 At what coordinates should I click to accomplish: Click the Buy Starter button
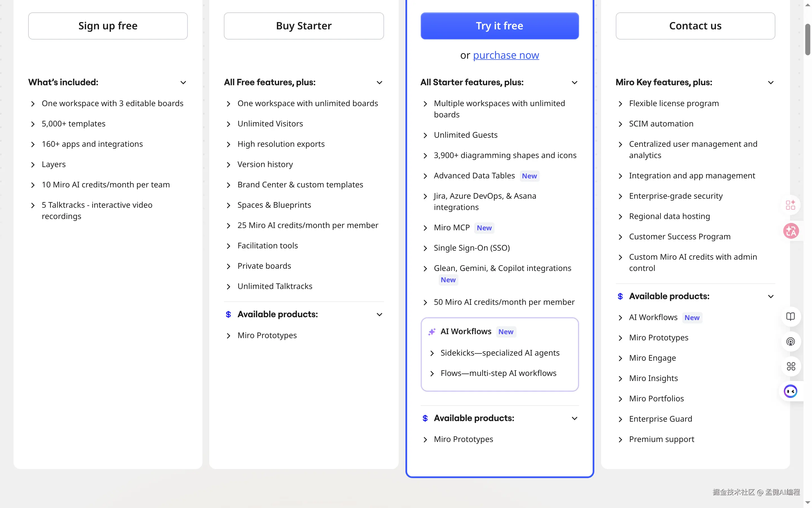(304, 26)
